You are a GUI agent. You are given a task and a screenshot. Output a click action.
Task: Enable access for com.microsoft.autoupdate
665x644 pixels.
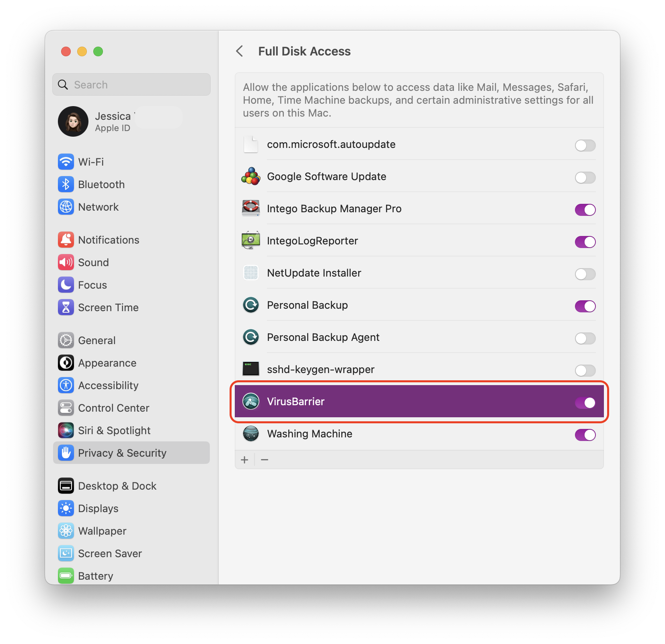[x=585, y=145]
